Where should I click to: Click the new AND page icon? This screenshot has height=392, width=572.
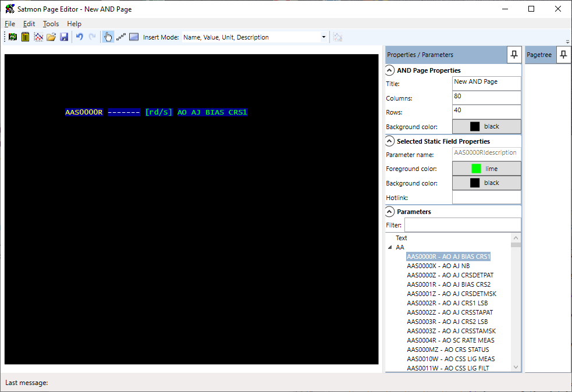tap(13, 37)
